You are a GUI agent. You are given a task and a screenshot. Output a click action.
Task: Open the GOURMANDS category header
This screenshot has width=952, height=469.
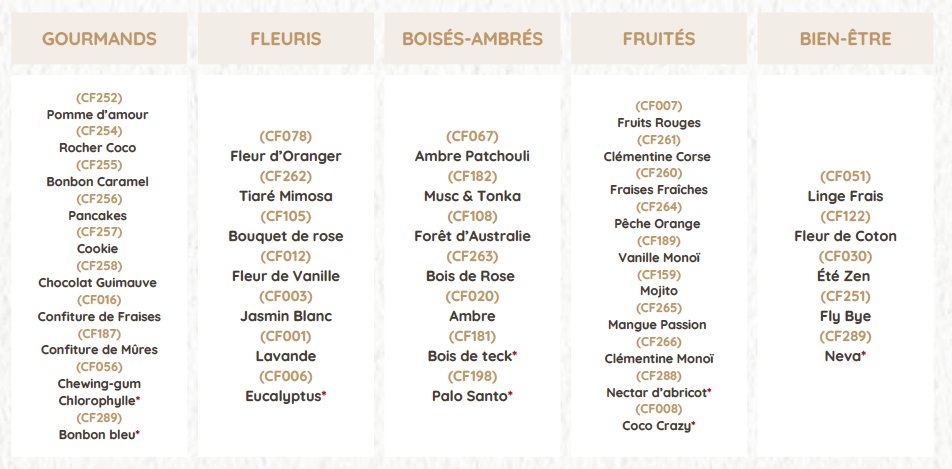[99, 39]
